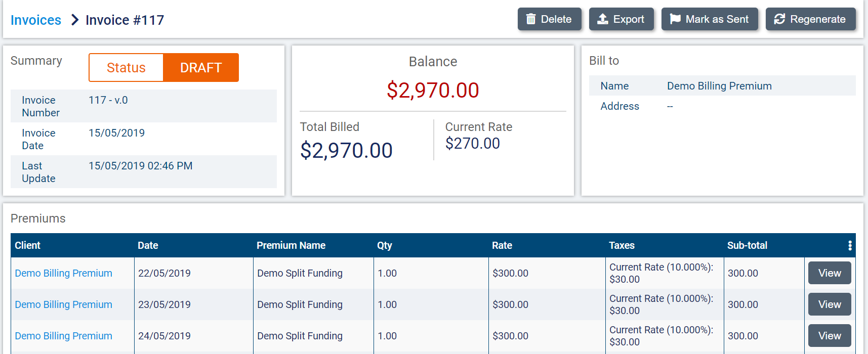Viewport: 868px width, 354px height.
Task: Click the Mark as Sent flag icon
Action: [x=675, y=19]
